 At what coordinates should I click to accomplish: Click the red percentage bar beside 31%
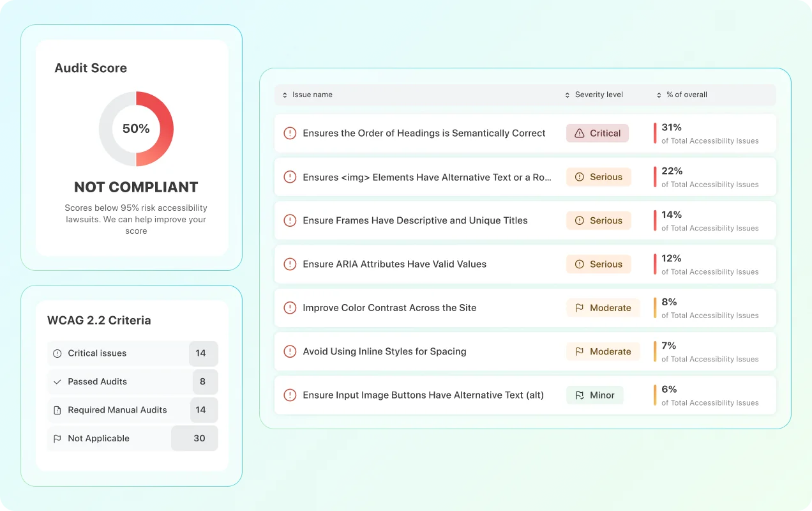pos(655,133)
